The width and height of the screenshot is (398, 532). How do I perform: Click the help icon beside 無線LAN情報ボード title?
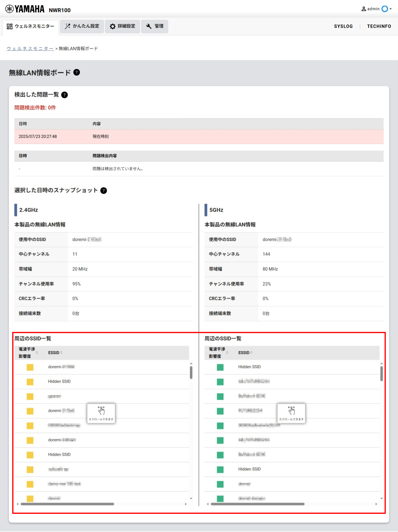coord(77,72)
